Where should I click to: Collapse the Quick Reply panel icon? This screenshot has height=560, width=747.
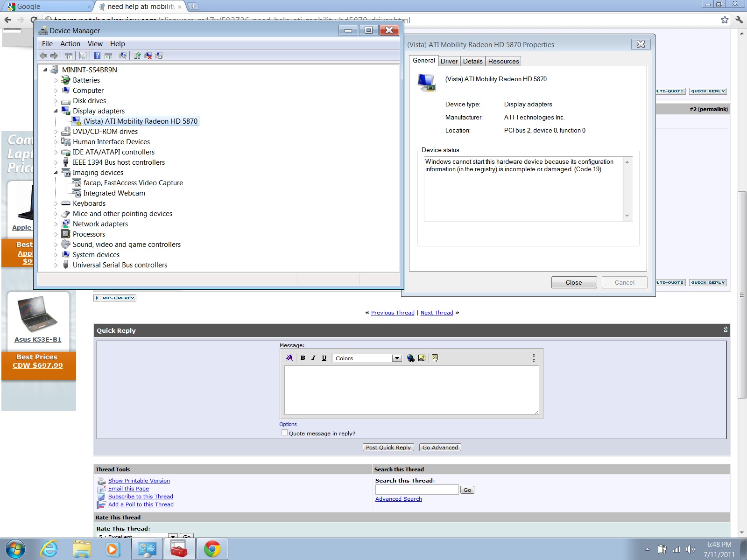click(726, 329)
